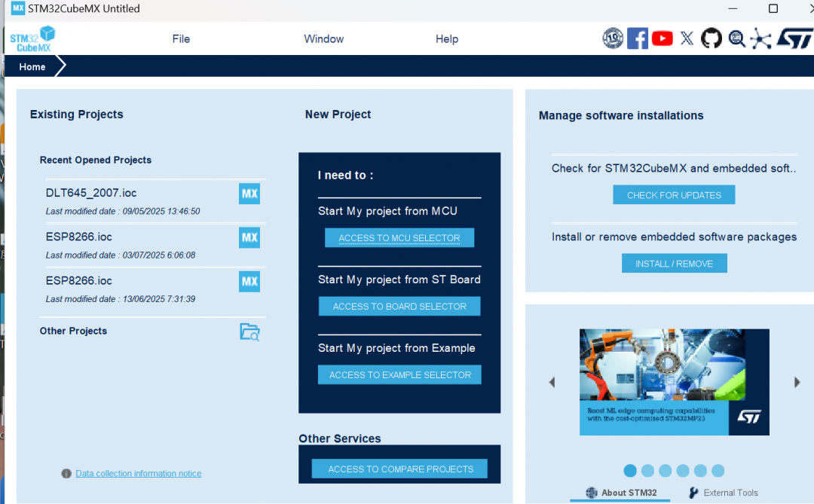Show next banner with right arrow
This screenshot has height=504, width=814.
tap(797, 383)
